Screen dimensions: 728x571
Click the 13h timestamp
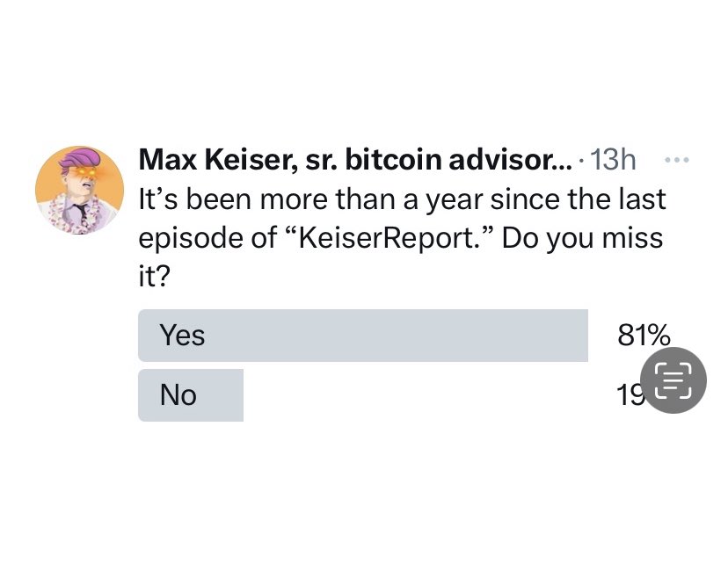pos(613,161)
